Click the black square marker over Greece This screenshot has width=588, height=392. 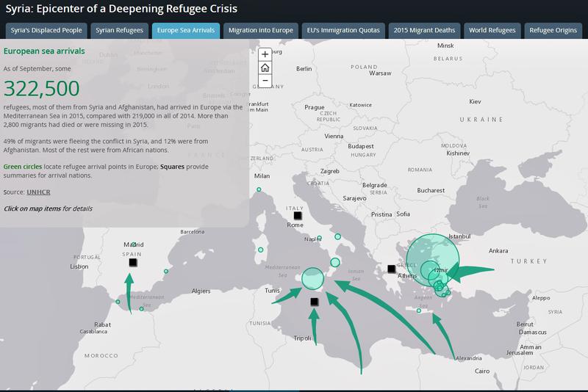pyautogui.click(x=391, y=269)
